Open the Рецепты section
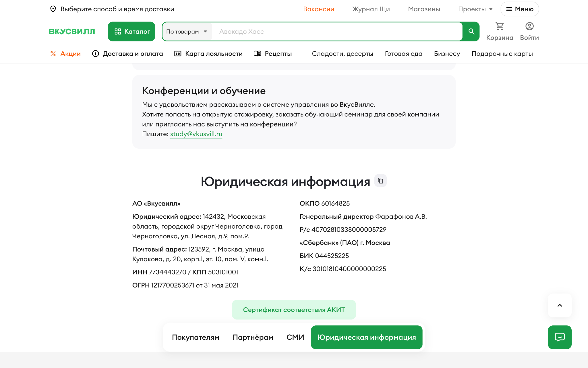The height and width of the screenshot is (368, 588). coord(273,53)
